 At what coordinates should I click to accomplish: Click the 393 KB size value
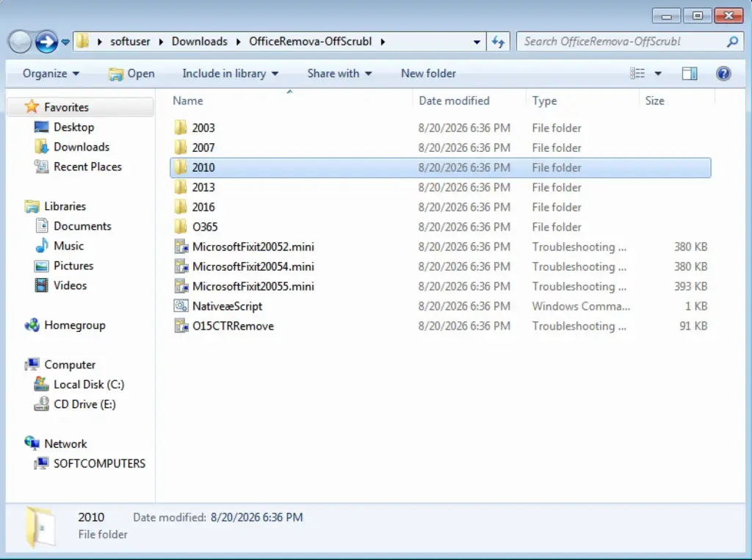690,286
